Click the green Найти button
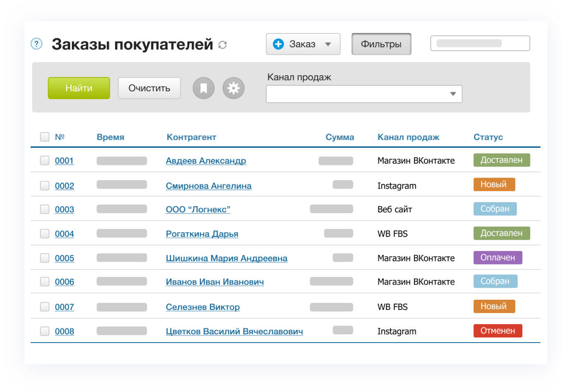This screenshot has width=562, height=392. click(x=79, y=88)
